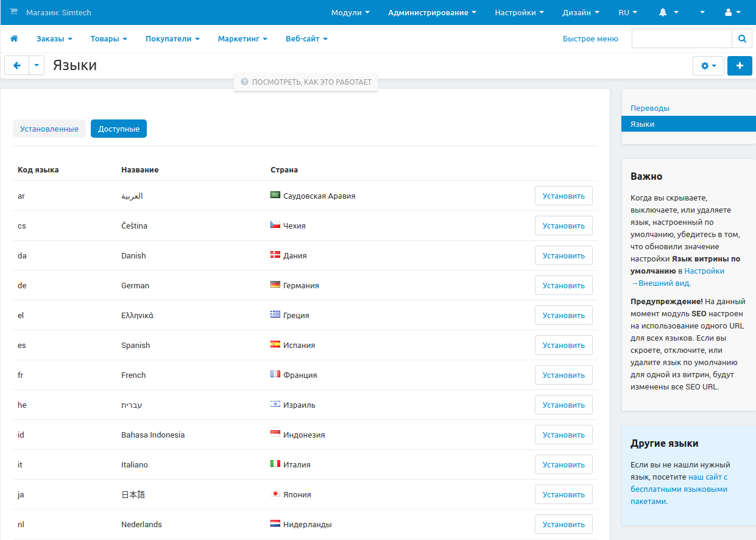The height and width of the screenshot is (540, 756).
Task: Install the German language
Action: tap(563, 285)
